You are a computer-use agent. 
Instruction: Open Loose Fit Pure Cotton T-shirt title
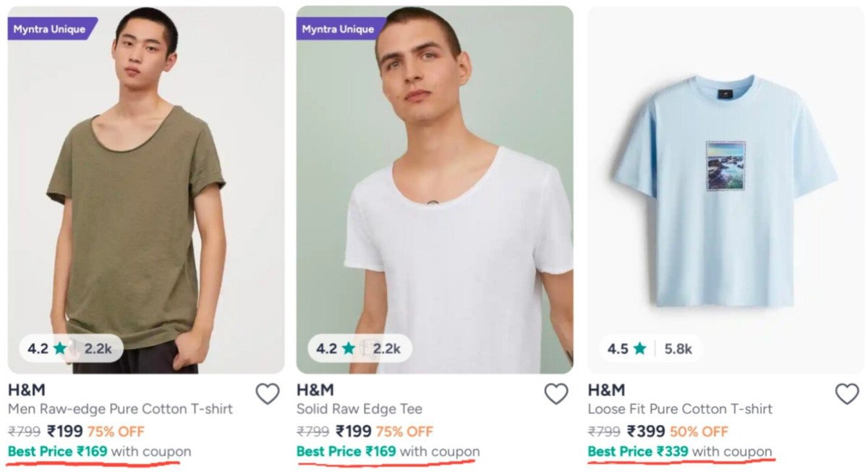[x=680, y=409]
